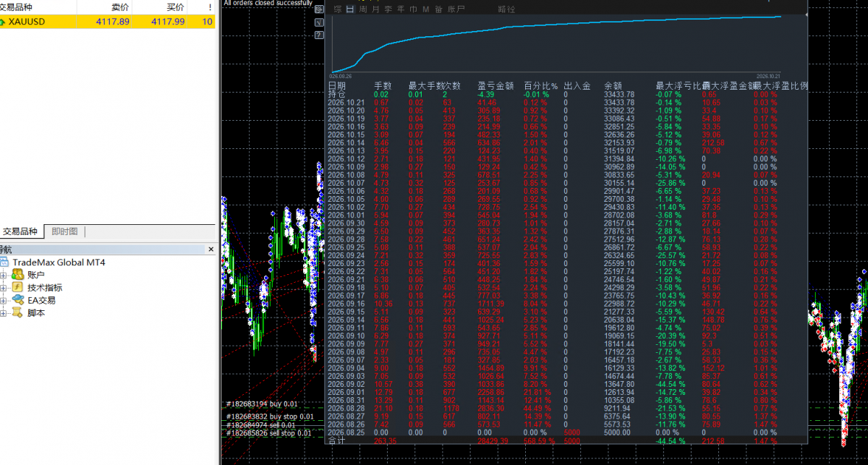The width and height of the screenshot is (868, 465).
Task: Switch to the 即时图 tab
Action: 64,231
